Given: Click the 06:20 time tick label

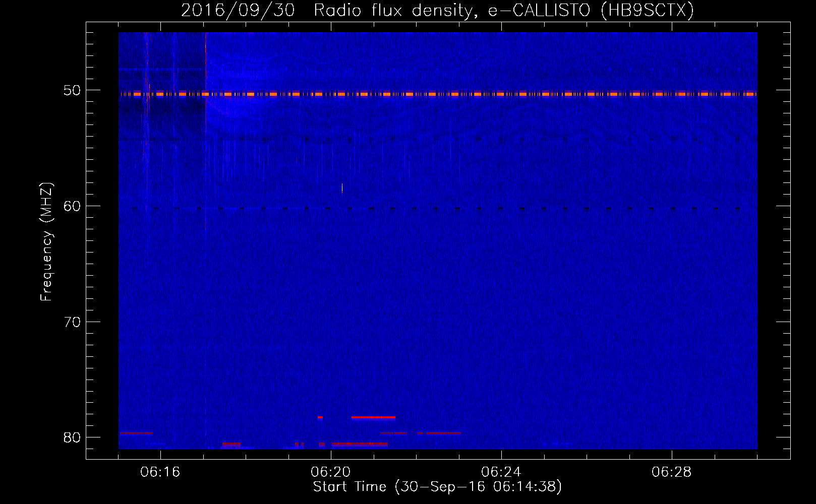Looking at the screenshot, I should [x=331, y=472].
